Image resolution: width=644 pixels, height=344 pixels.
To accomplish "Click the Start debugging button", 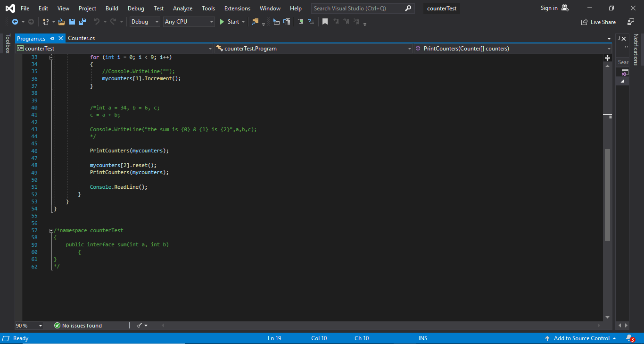I will [x=231, y=21].
